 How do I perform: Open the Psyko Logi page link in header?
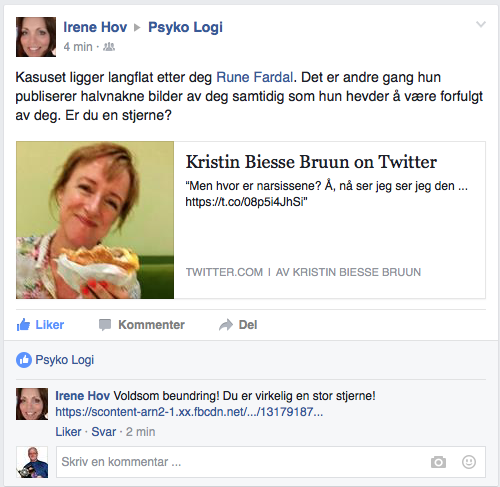pos(185,27)
